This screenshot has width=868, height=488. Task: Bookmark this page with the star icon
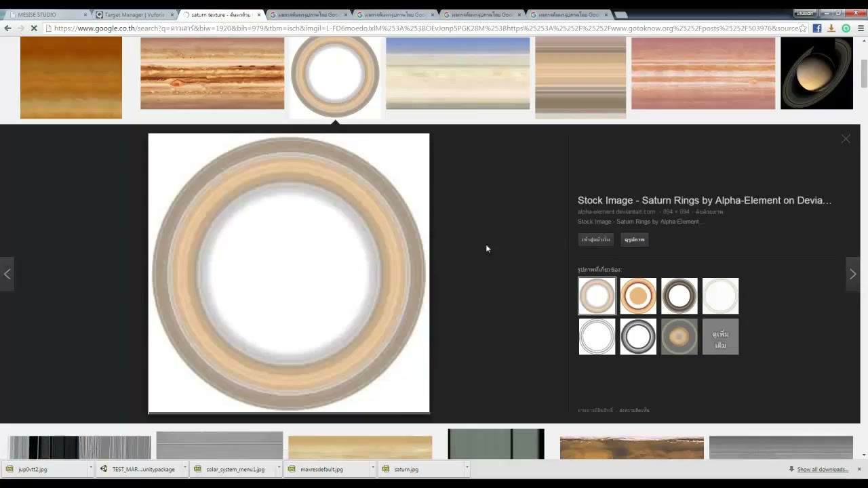[x=803, y=28]
